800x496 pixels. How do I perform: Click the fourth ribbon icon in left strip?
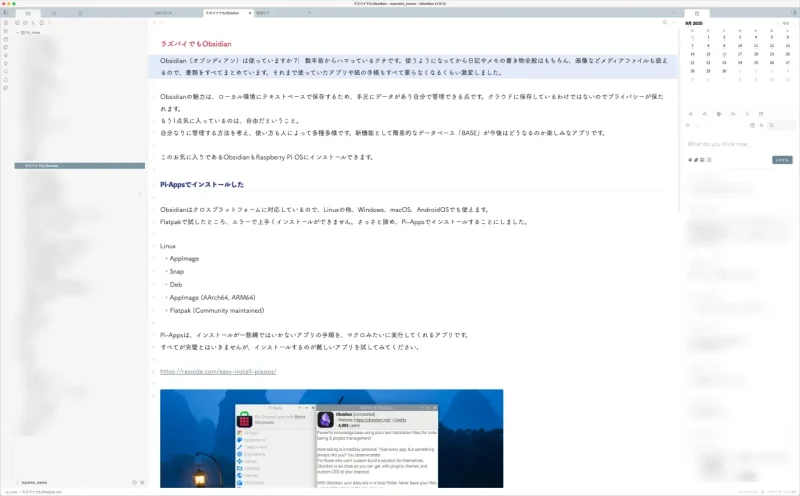point(6,47)
